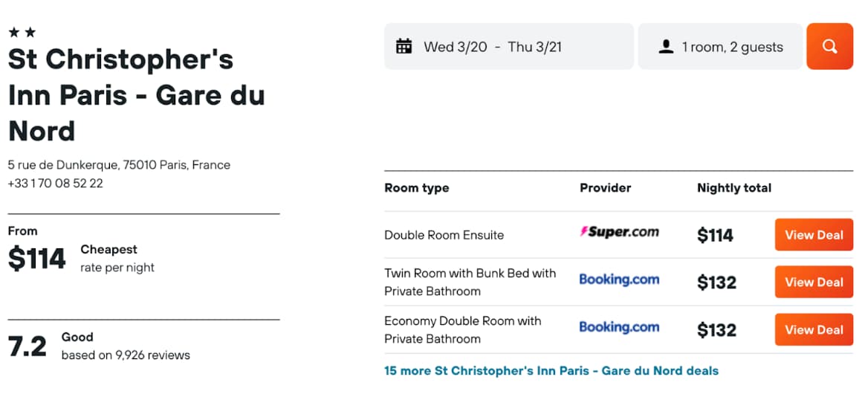The width and height of the screenshot is (868, 397).
Task: View Deal for Economy Double Room
Action: point(814,330)
